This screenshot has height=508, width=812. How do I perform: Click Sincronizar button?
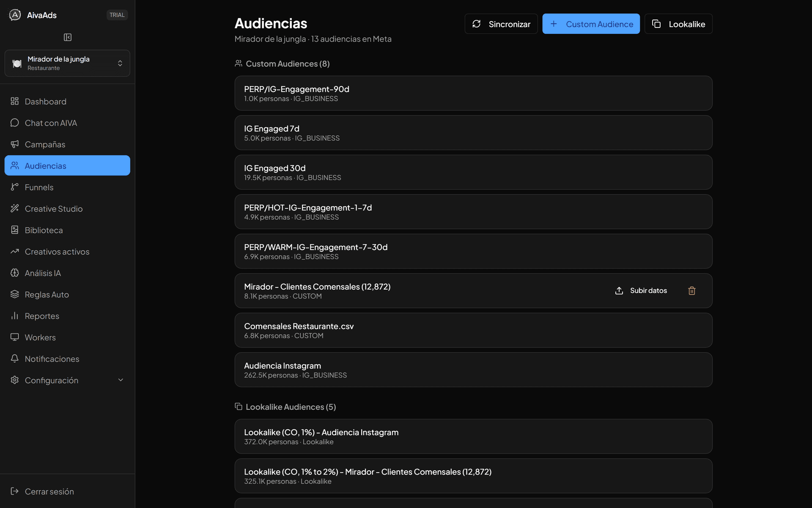501,24
